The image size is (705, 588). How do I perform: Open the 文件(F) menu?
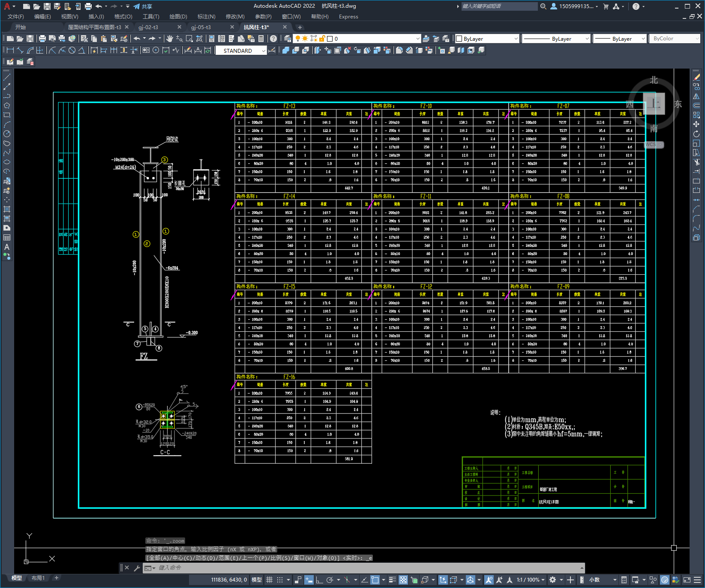click(x=16, y=17)
